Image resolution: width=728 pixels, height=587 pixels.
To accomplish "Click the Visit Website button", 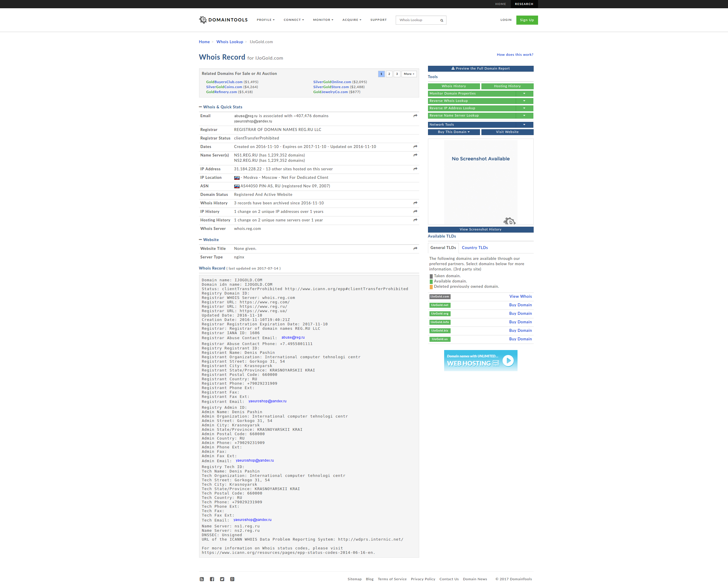I will [x=507, y=132].
